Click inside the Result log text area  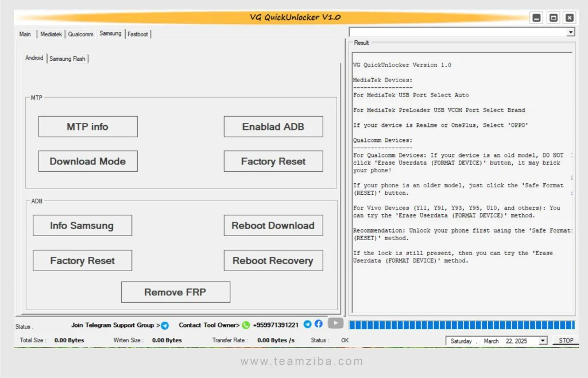(461, 184)
